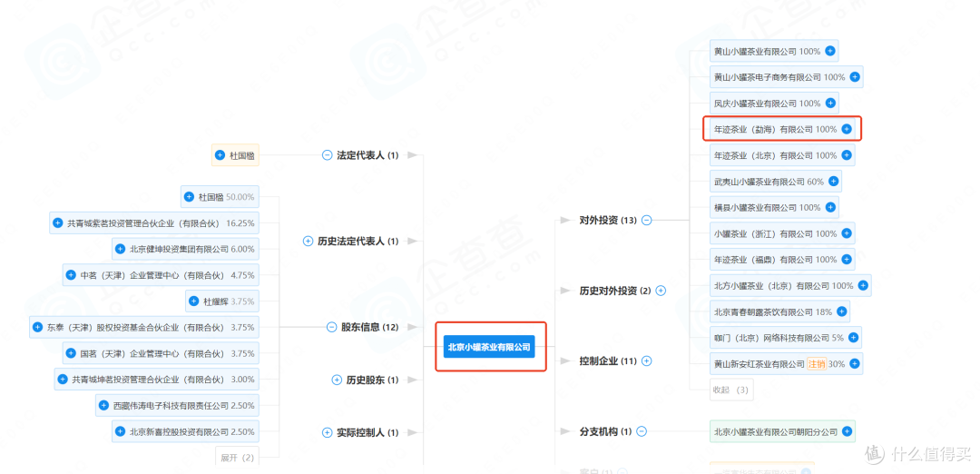The height and width of the screenshot is (474, 980).
Task: Open 北京健坤投资集团有限公司 shareholder name
Action: pyautogui.click(x=180, y=249)
